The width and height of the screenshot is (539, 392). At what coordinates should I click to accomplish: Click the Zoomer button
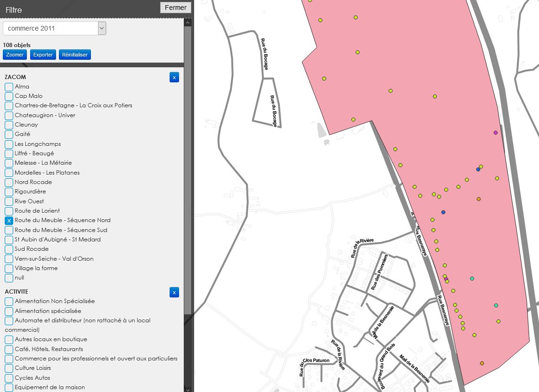[x=15, y=55]
